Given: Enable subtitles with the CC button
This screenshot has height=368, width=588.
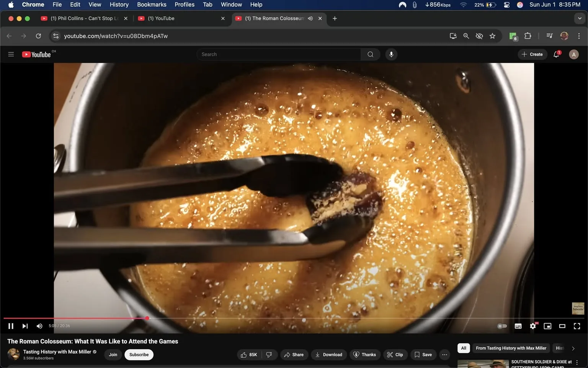Looking at the screenshot, I should click(x=518, y=326).
